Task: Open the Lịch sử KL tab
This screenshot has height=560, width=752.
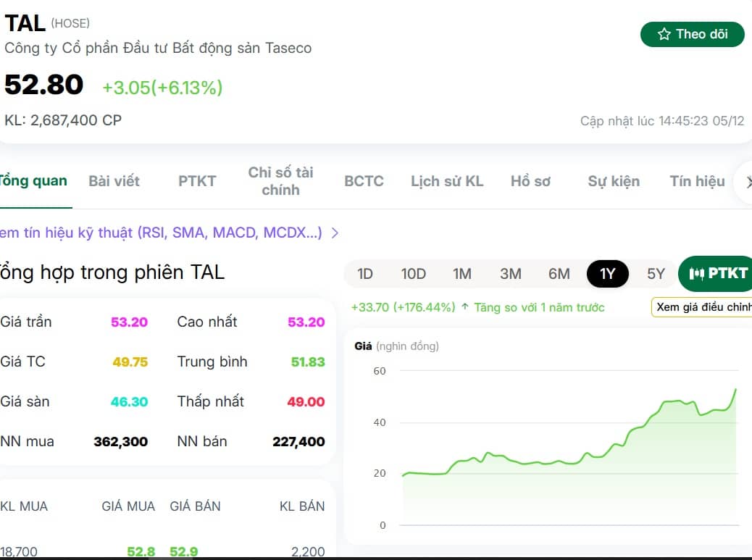Action: pyautogui.click(x=447, y=182)
